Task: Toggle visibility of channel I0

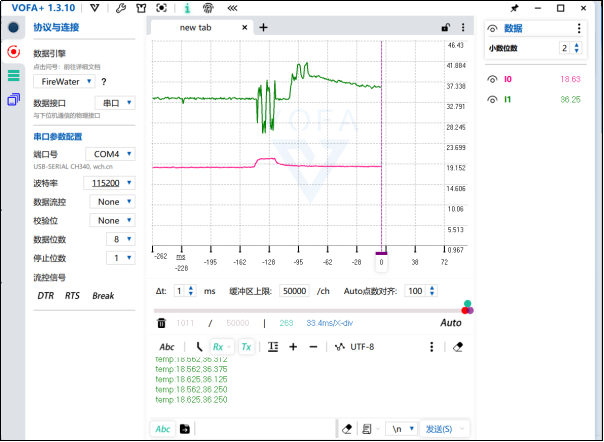Action: click(x=492, y=78)
